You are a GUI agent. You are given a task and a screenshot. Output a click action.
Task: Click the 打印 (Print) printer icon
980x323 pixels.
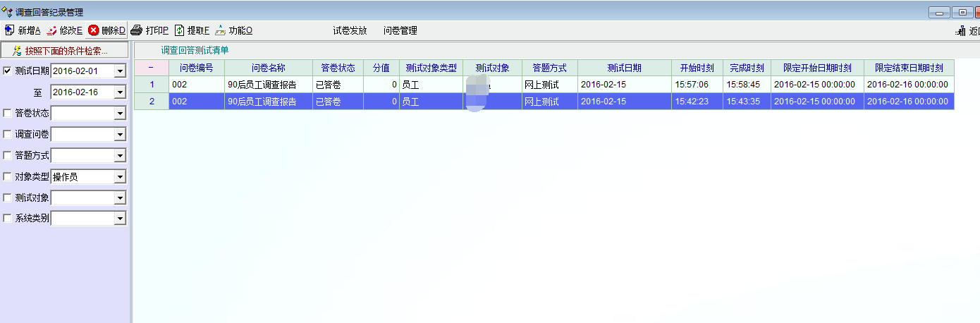pyautogui.click(x=137, y=30)
